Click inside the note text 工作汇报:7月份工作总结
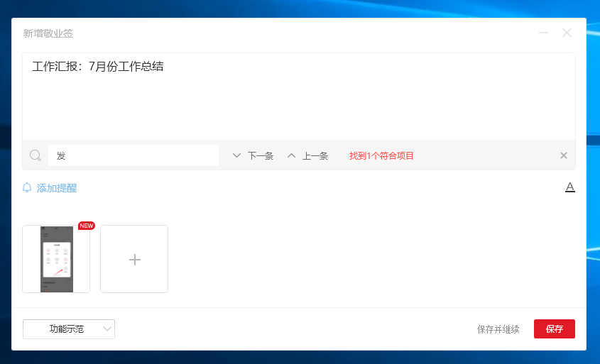The height and width of the screenshot is (364, 600). coord(98,67)
